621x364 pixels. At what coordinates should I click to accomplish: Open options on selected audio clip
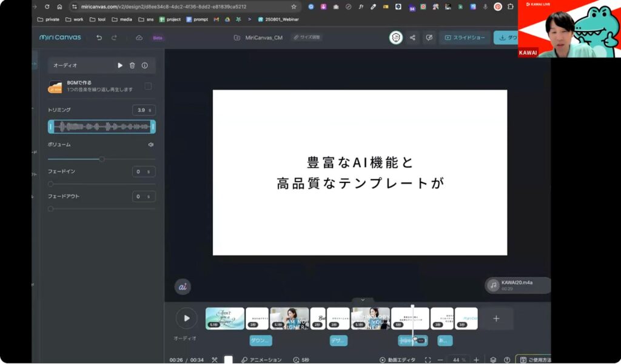(x=421, y=341)
